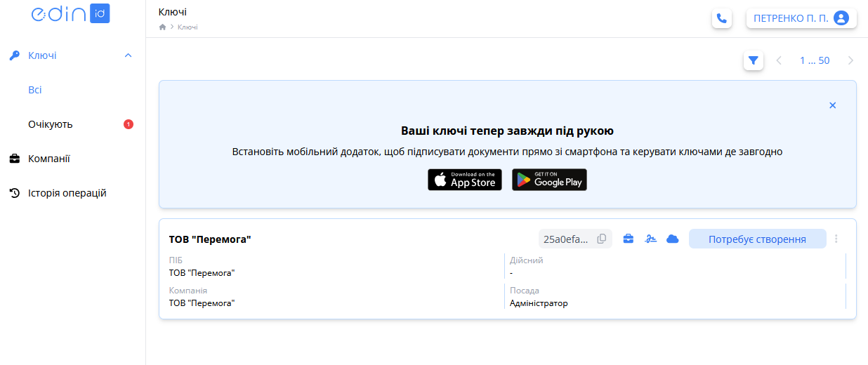Click the history clock icon in sidebar

click(15, 193)
